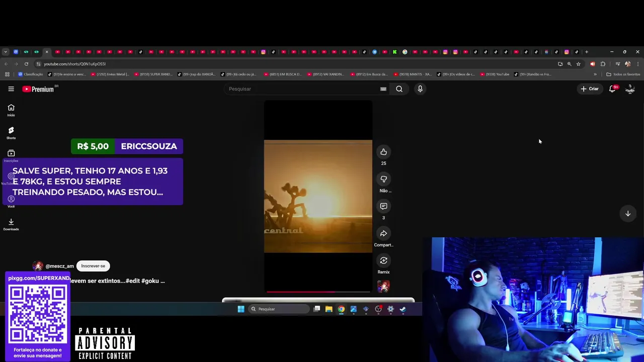The image size is (644, 362).
Task: Remix this Short
Action: 383,260
